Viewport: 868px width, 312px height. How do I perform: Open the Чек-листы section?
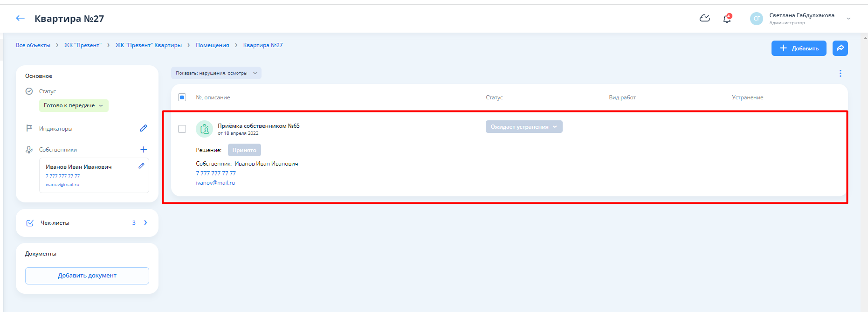coord(87,223)
